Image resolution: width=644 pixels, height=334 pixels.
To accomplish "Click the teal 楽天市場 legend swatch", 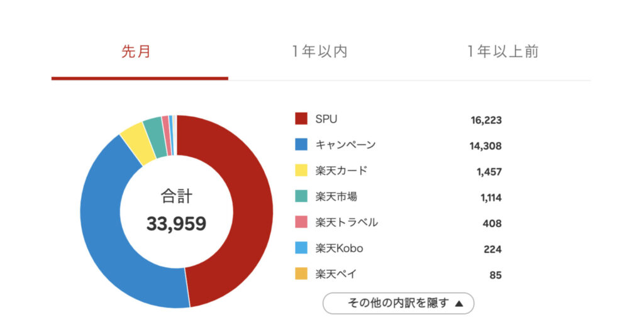I will point(301,196).
